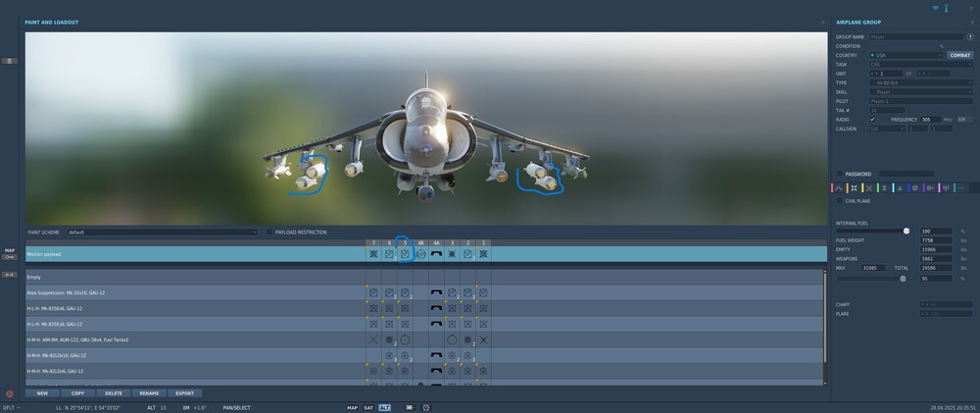Switch to SAT view mode
980x413 pixels.
click(368, 408)
